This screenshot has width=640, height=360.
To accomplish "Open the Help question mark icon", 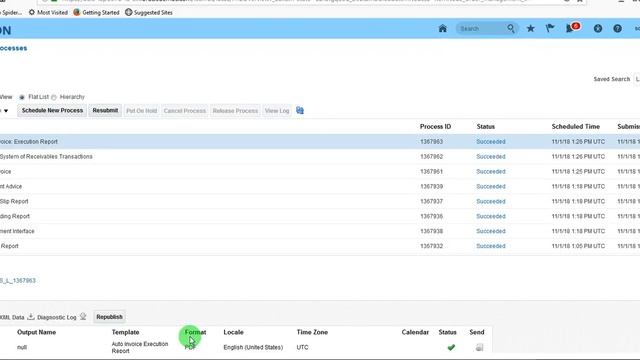I will pyautogui.click(x=617, y=28).
